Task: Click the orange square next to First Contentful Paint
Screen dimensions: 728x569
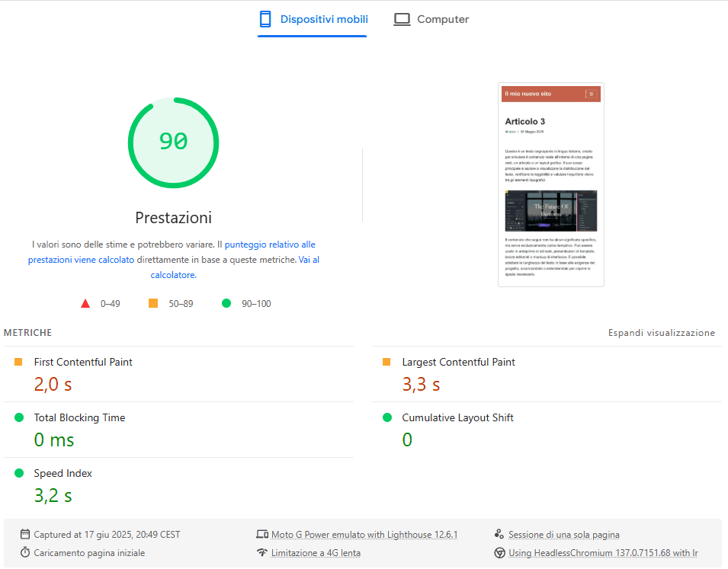Action: 18,362
